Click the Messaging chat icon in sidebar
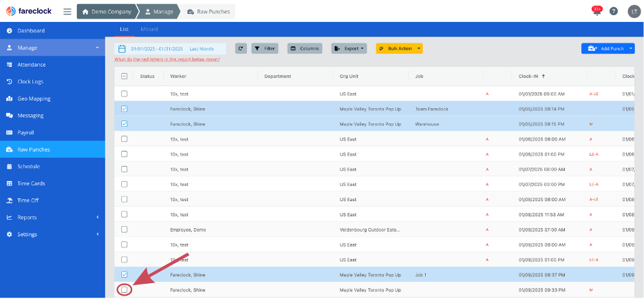The image size is (644, 299). pyautogui.click(x=10, y=116)
